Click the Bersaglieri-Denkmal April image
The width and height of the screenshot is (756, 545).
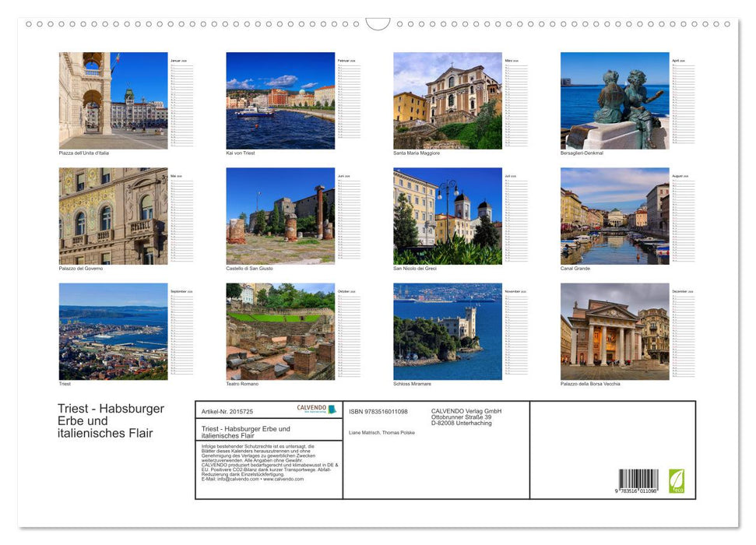(615, 100)
